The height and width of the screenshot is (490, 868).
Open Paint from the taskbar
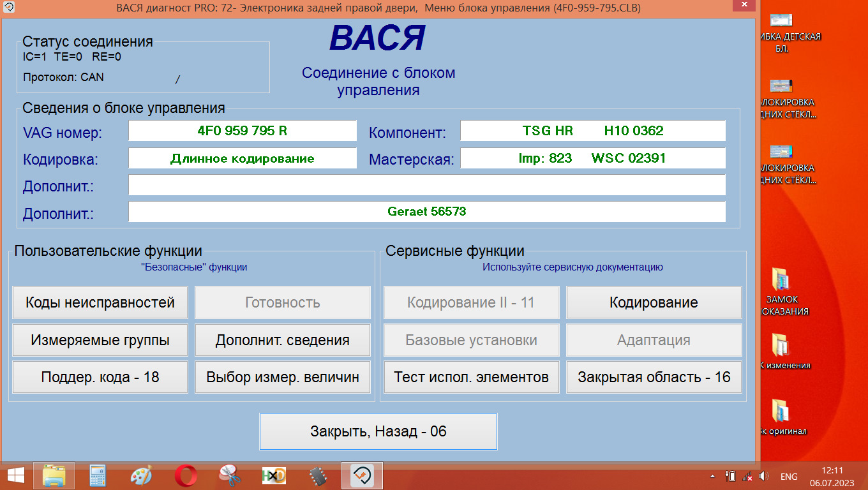point(141,475)
